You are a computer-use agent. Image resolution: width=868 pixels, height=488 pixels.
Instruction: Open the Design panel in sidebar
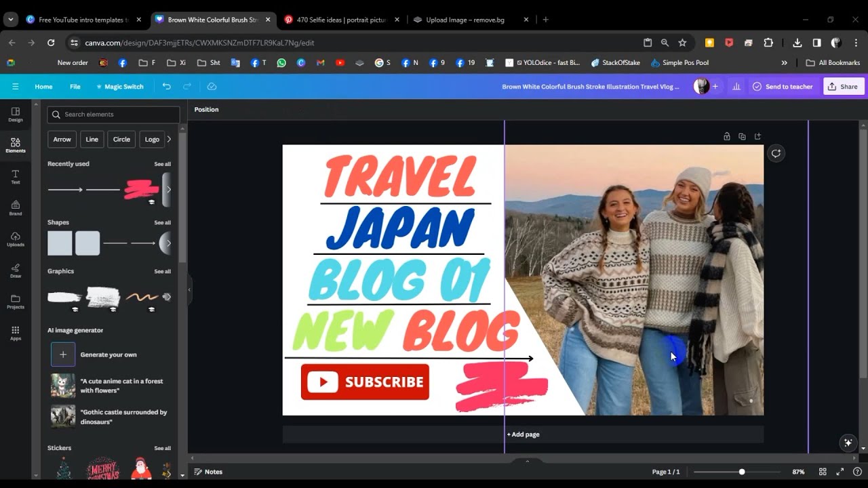pos(15,115)
